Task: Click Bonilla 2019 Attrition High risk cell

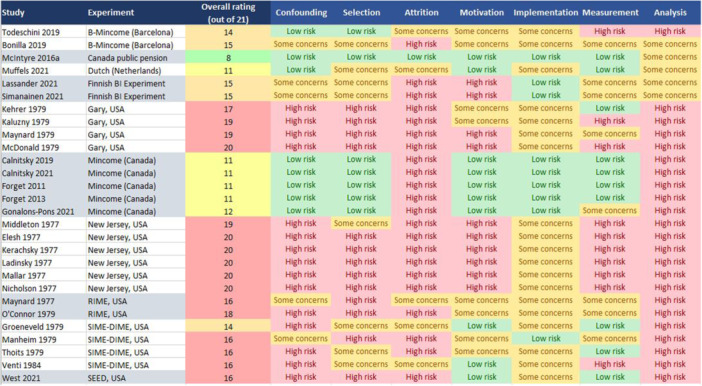Action: (421, 44)
